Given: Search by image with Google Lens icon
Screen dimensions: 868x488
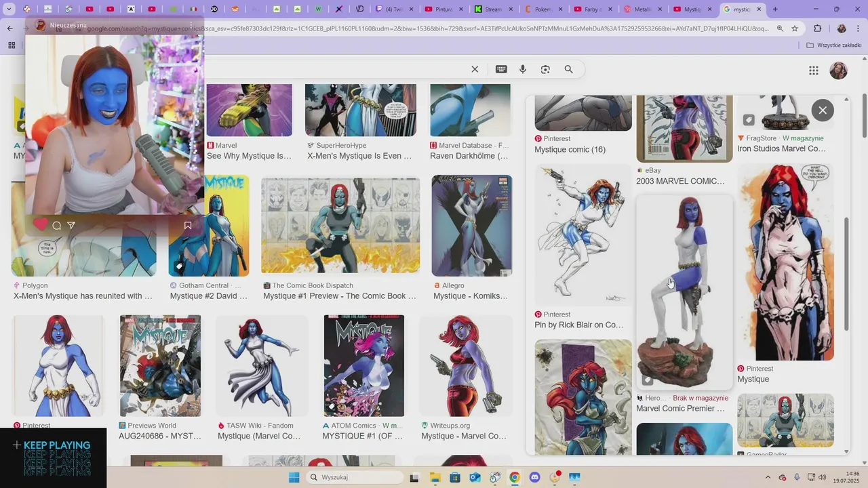Looking at the screenshot, I should coord(545,69).
